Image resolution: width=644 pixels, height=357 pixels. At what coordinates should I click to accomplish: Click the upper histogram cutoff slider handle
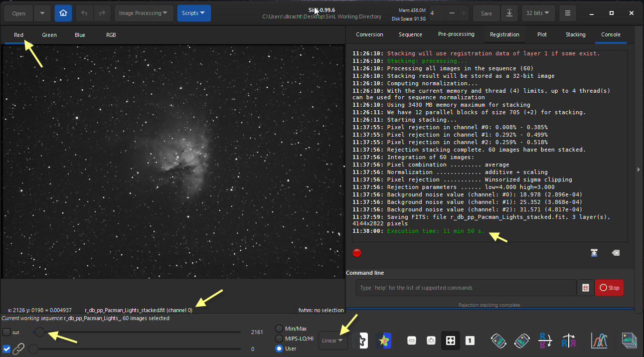39,332
